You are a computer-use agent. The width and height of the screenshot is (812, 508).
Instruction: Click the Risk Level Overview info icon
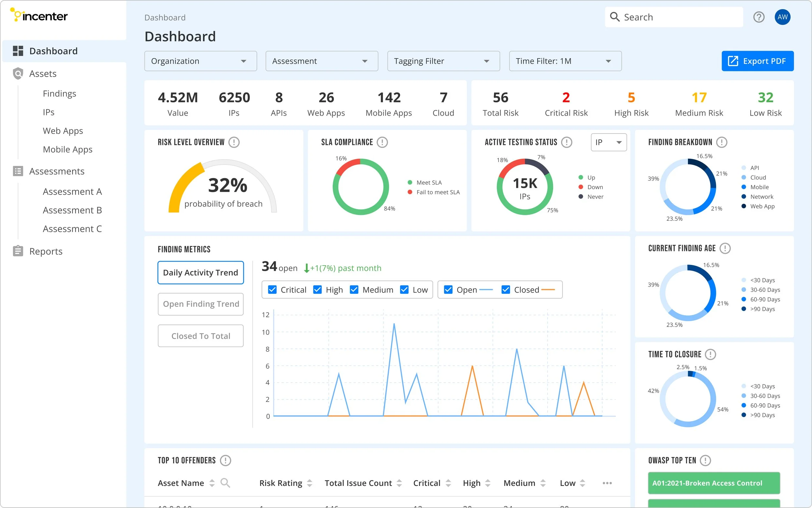[234, 142]
